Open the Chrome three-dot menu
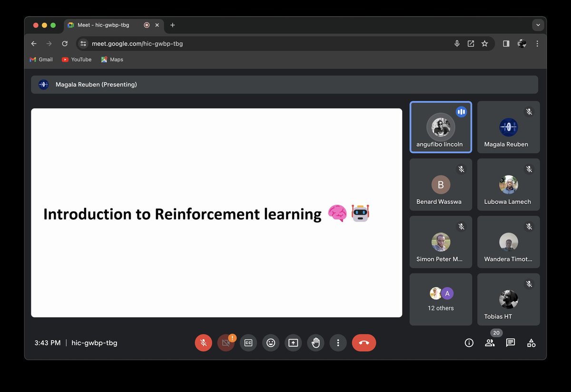 (537, 44)
